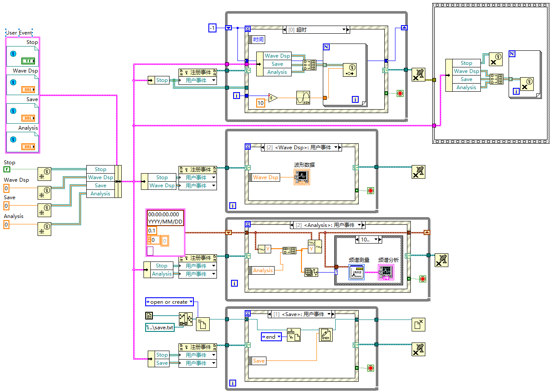553x392 pixels.
Task: Open the <Wave Dsp> 用户事件 case selector dropdown
Action: (336, 147)
